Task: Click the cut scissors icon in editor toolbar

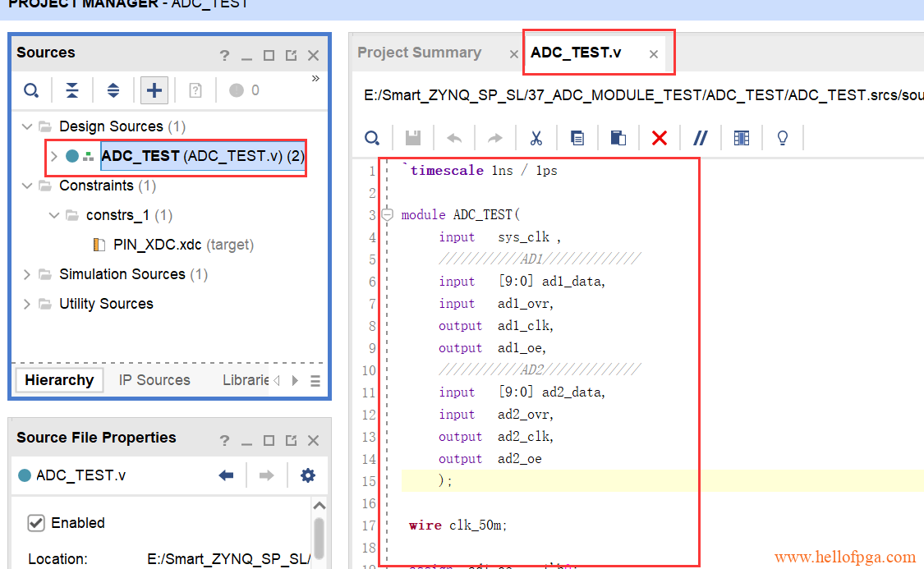Action: [536, 138]
